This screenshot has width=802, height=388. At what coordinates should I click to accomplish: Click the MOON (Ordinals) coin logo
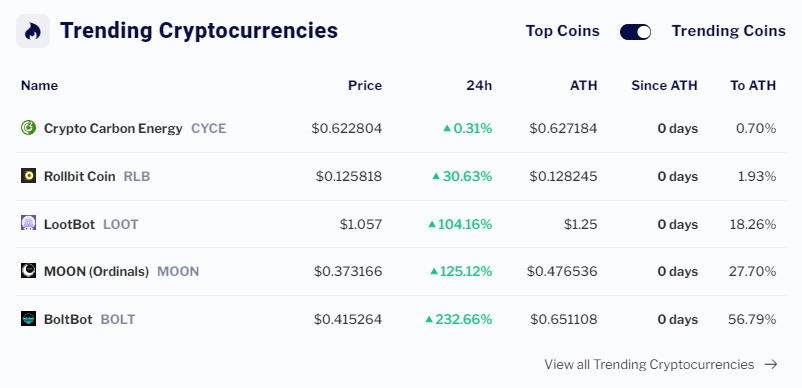(29, 271)
